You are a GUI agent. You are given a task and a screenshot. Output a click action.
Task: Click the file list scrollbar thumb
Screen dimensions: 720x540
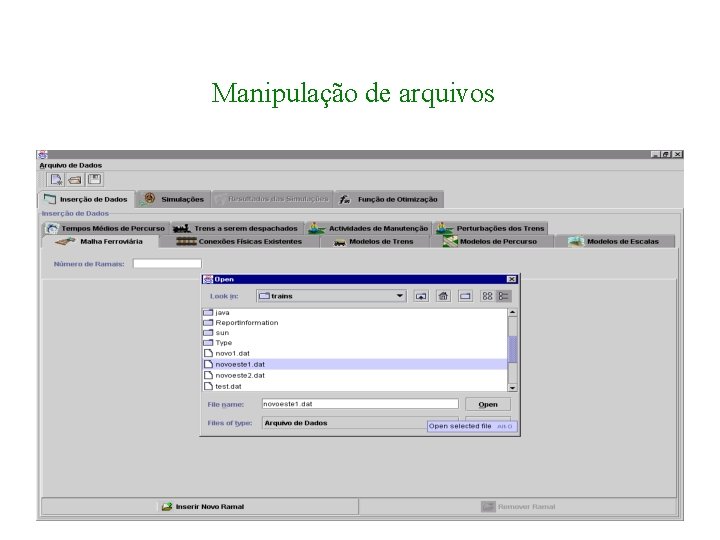(x=512, y=349)
